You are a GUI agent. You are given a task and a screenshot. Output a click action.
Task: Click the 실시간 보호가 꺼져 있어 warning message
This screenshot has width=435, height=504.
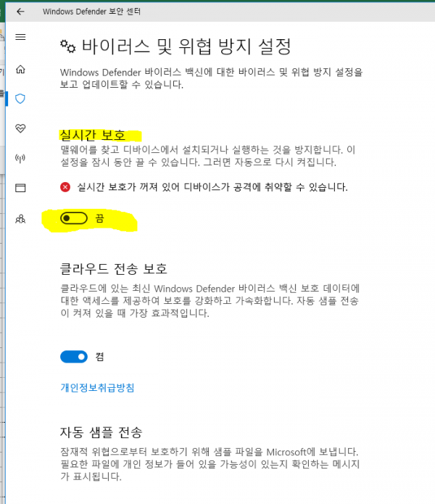212,187
